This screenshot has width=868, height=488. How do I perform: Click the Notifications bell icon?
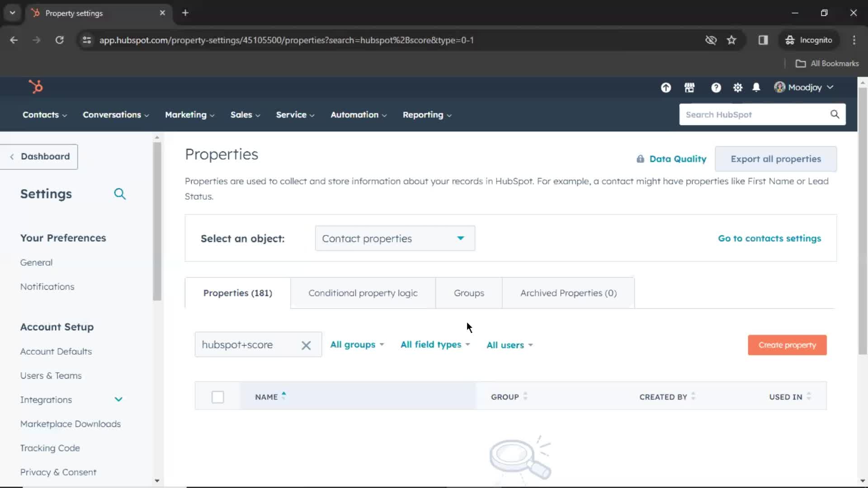757,88
